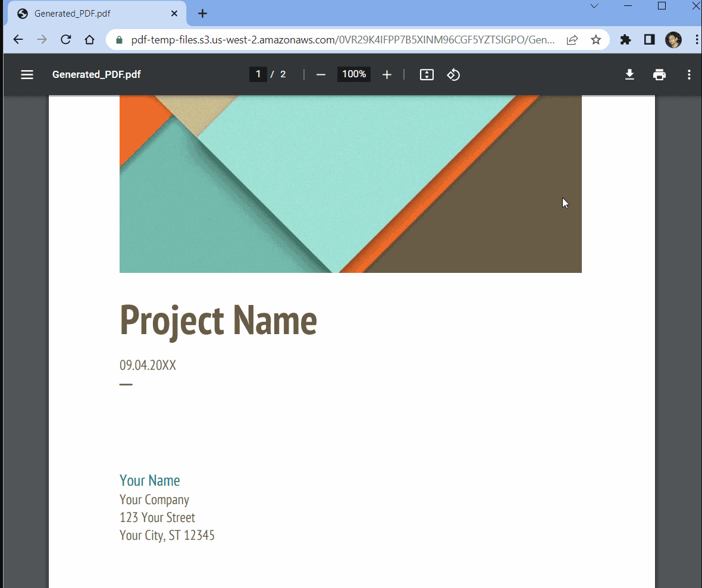Expand the tab search chevron
The image size is (702, 588).
pyautogui.click(x=594, y=6)
